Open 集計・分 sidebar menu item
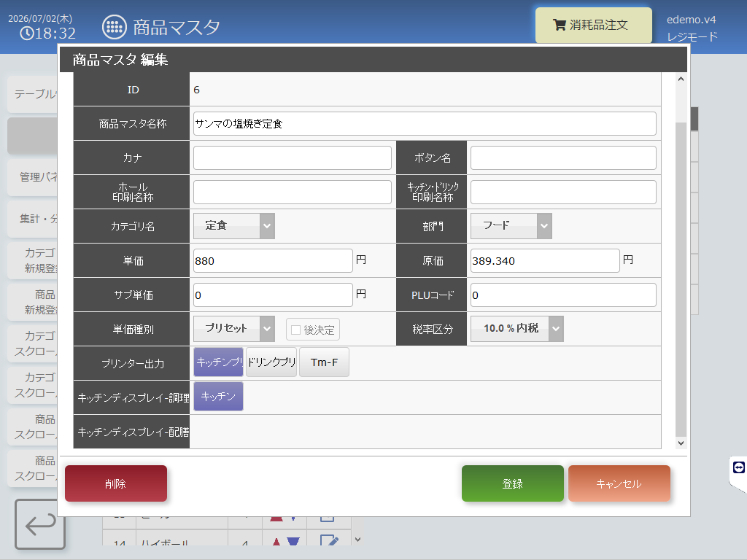The image size is (747, 560). [34, 219]
